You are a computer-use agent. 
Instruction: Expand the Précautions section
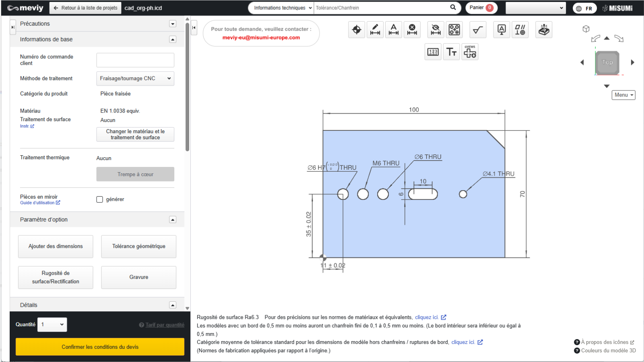[173, 24]
